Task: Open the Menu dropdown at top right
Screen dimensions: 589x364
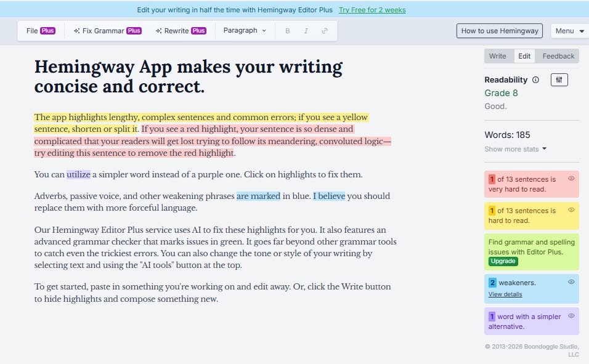Action: tap(568, 30)
